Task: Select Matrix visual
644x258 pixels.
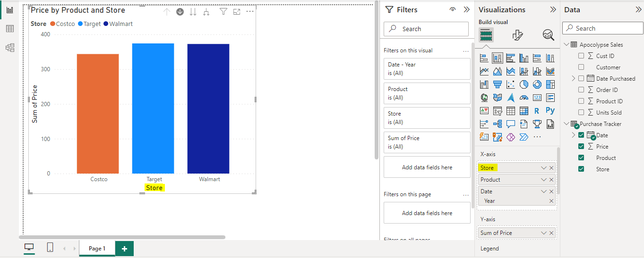Action: pyautogui.click(x=524, y=111)
